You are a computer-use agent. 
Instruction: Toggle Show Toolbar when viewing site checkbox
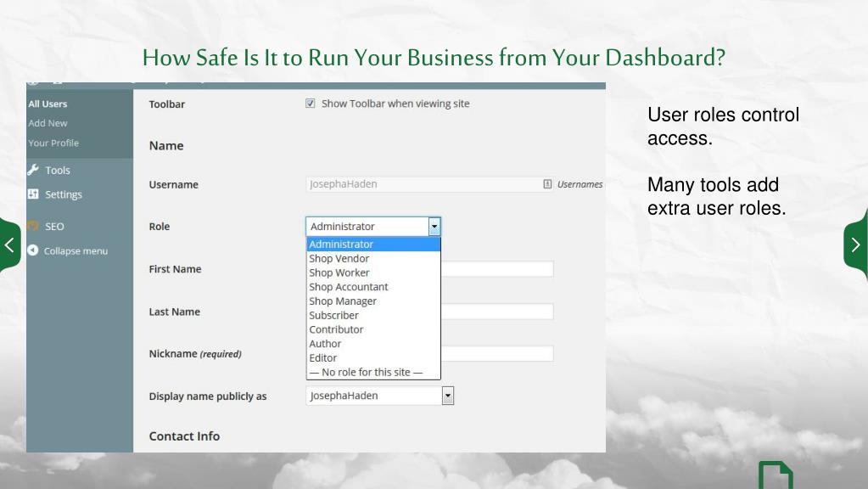click(310, 104)
